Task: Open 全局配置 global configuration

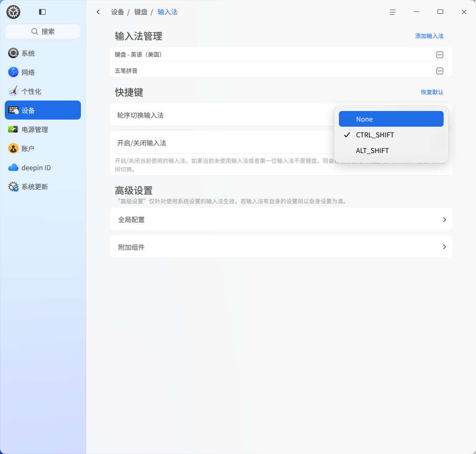Action: pyautogui.click(x=281, y=219)
